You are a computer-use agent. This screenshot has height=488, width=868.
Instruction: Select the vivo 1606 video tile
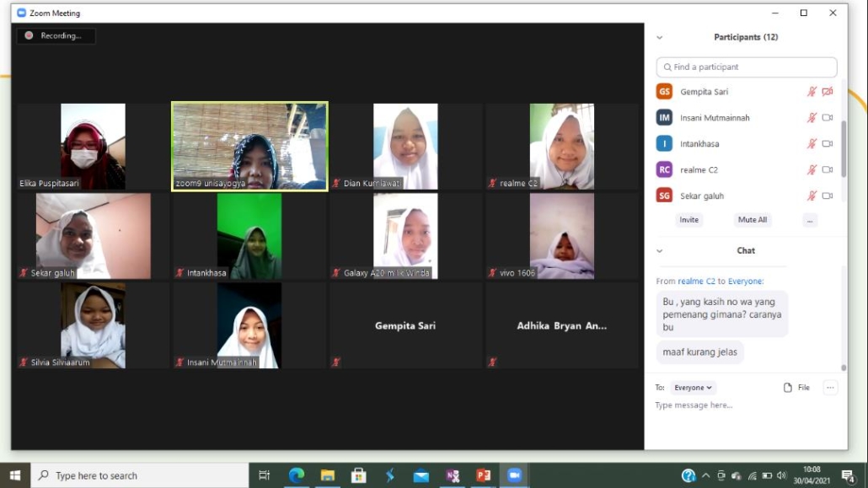point(562,236)
